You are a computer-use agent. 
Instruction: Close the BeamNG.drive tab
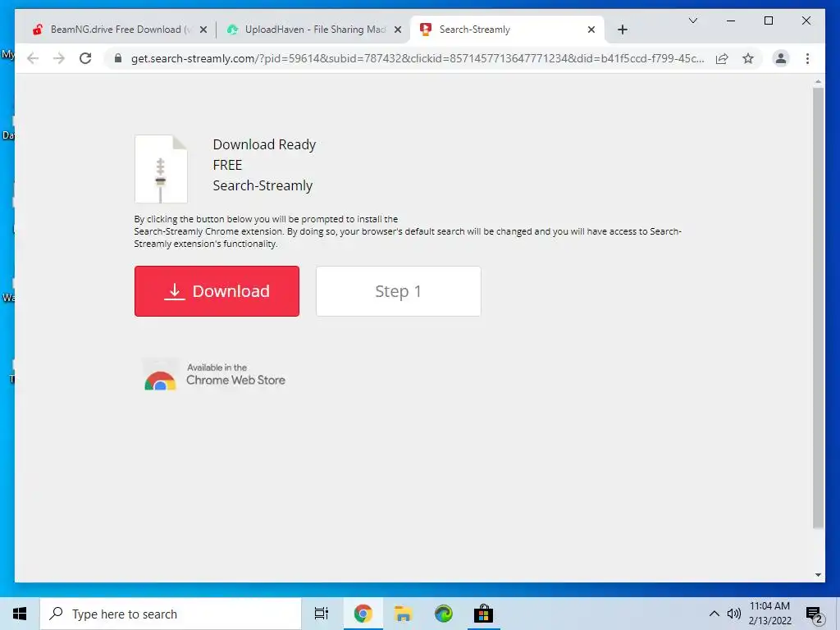[x=203, y=30]
